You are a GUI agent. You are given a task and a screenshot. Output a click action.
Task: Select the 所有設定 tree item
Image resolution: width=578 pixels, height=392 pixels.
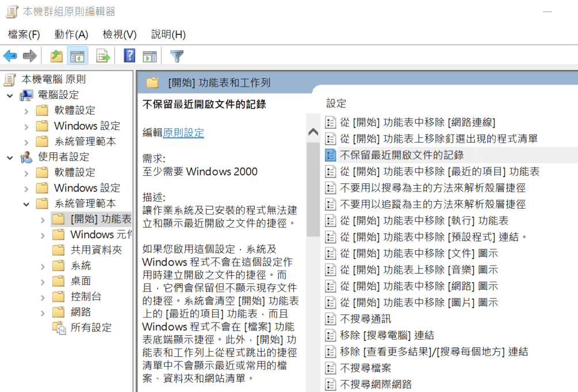(x=91, y=328)
